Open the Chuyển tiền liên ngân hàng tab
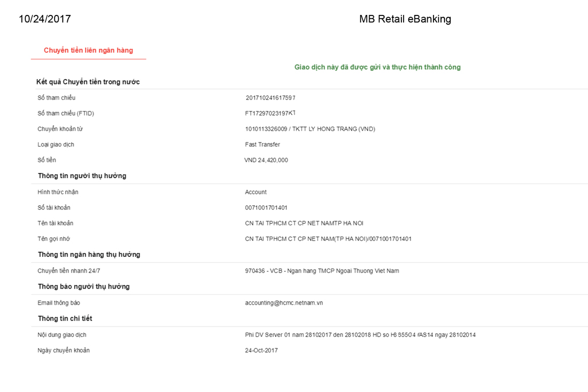The width and height of the screenshot is (588, 392). pos(88,51)
